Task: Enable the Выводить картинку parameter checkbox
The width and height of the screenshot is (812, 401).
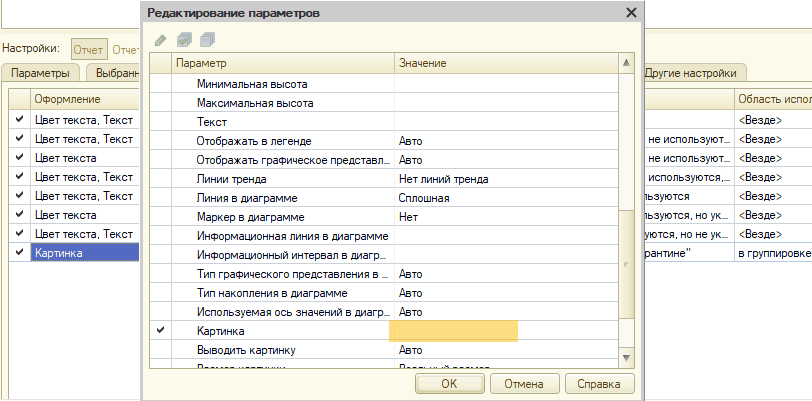Action: click(161, 350)
